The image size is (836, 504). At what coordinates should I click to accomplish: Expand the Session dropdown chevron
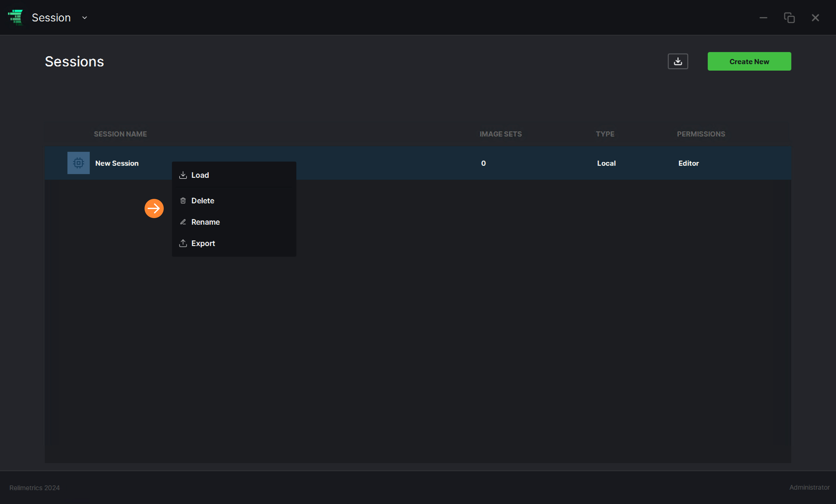point(85,18)
